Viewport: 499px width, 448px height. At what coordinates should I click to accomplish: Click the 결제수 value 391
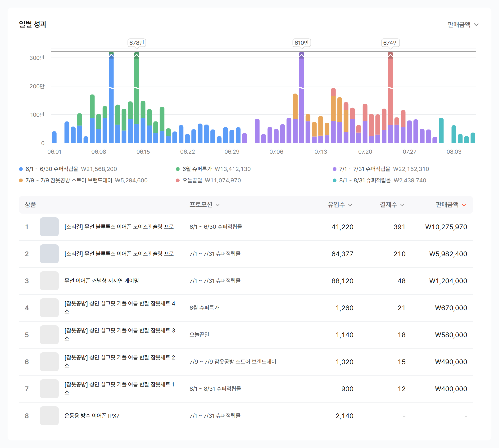(399, 227)
